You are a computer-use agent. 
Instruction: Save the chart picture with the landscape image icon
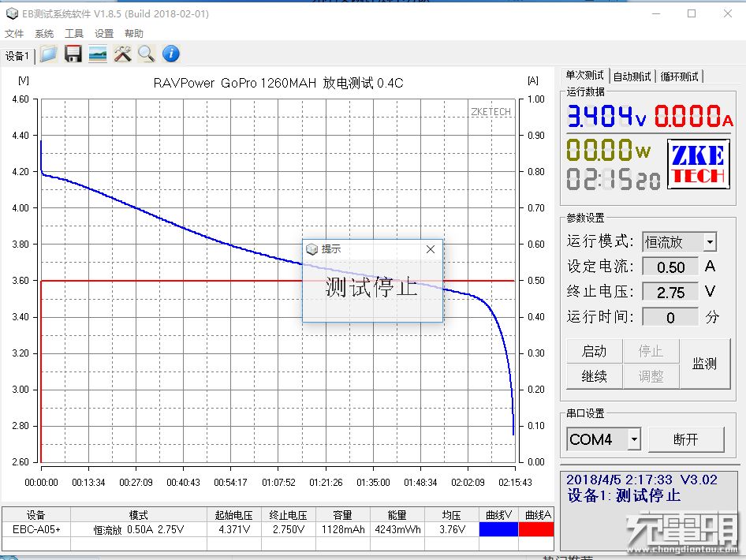[x=98, y=54]
